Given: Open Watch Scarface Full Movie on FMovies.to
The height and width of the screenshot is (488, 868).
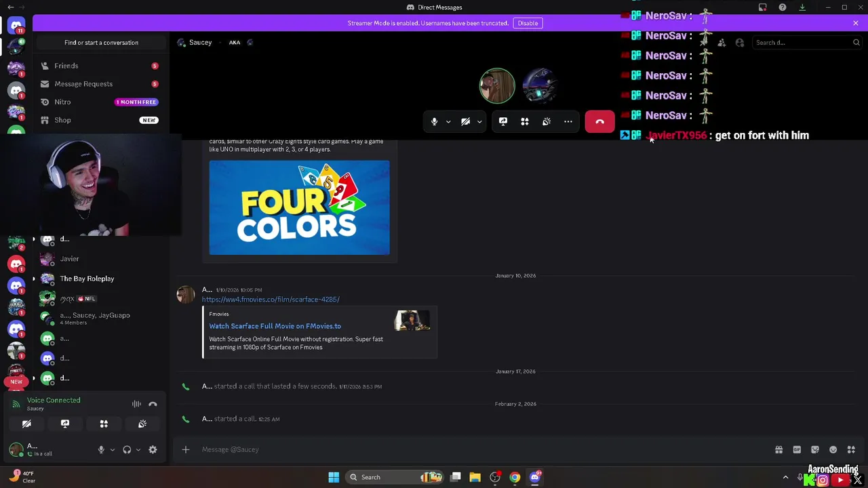Looking at the screenshot, I should [275, 326].
